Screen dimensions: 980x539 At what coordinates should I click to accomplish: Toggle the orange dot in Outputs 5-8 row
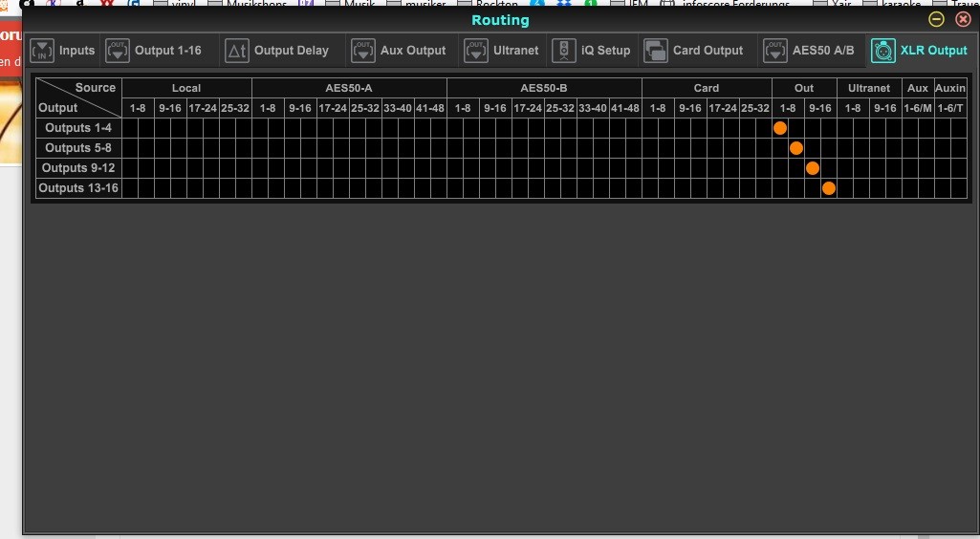pyautogui.click(x=796, y=148)
